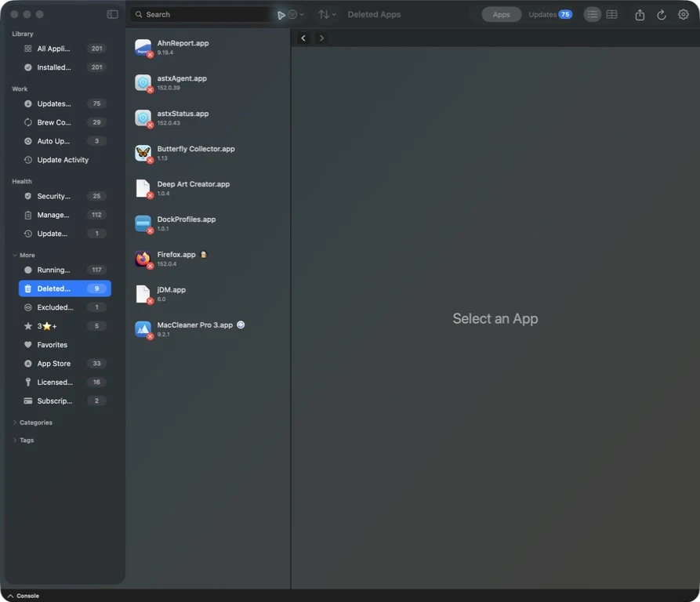Click the share export icon

pyautogui.click(x=640, y=15)
